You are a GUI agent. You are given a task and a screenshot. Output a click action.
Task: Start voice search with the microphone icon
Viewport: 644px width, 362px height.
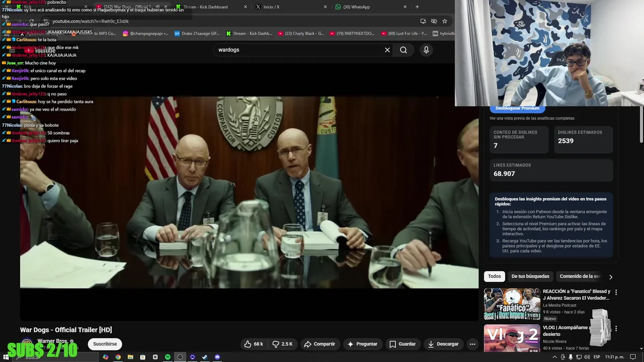[x=426, y=50]
